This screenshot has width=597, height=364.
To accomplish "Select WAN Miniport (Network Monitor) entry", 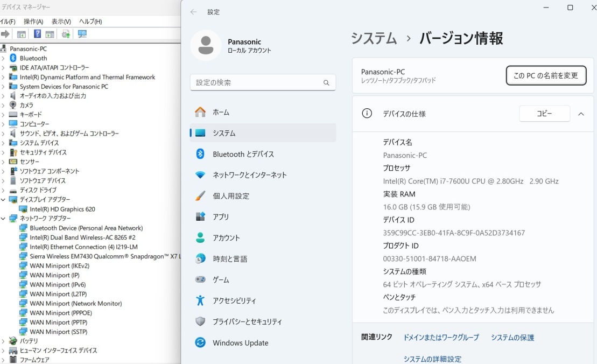I will coord(76,304).
